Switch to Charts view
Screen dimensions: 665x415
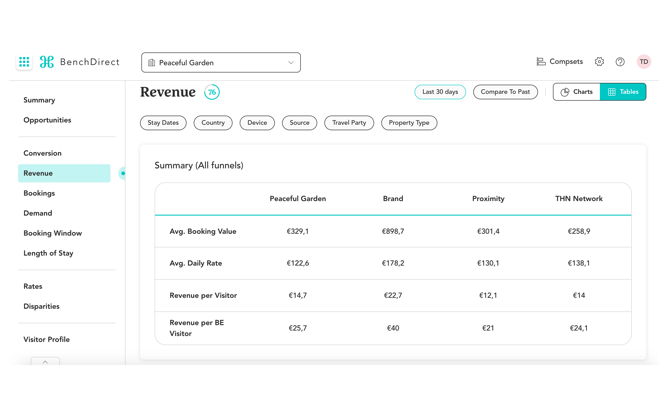click(576, 92)
